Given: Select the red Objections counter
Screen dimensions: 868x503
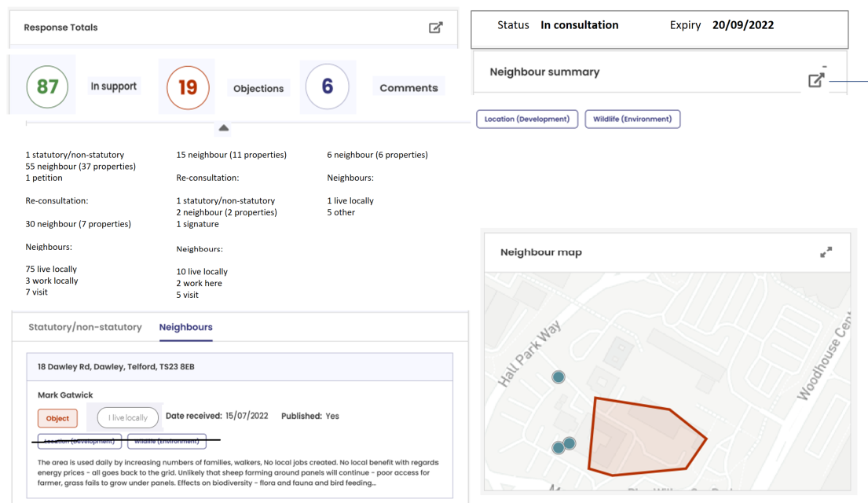Looking at the screenshot, I should tap(187, 86).
